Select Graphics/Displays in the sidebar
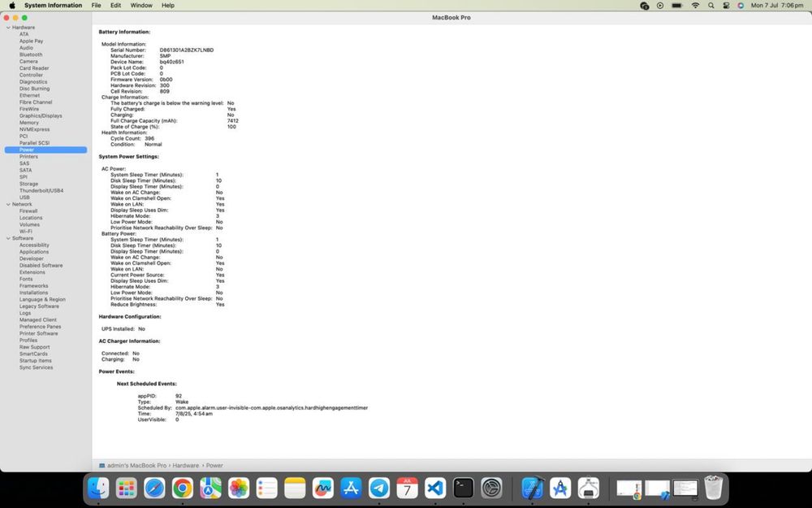Viewport: 812px width, 508px height. 41,115
